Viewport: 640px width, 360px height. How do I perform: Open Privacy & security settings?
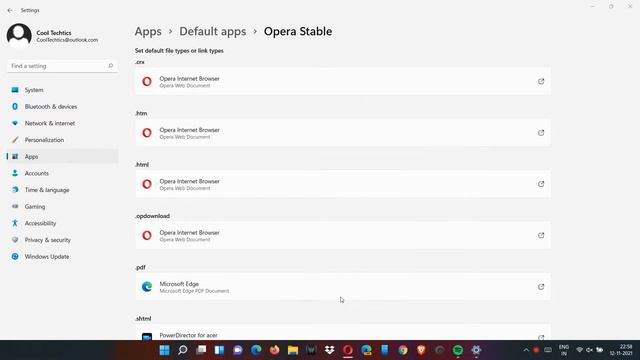62,240
